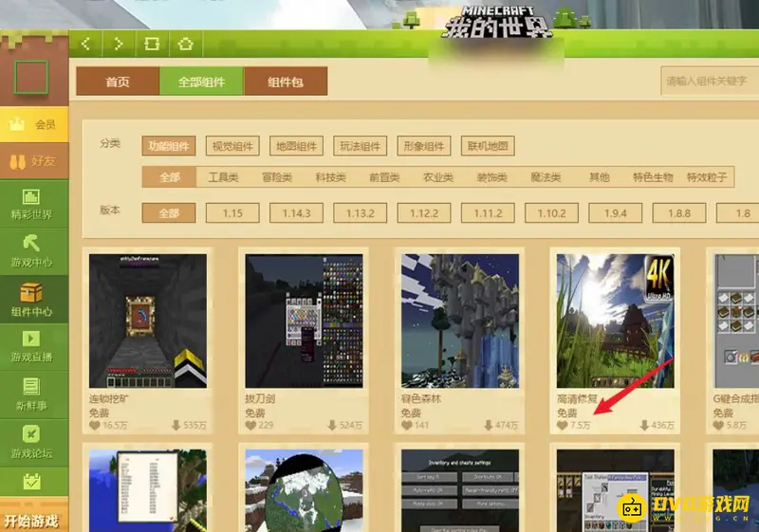Screen dimensions: 759x532
Task: Filter by version 1.12.2
Action: 424,213
